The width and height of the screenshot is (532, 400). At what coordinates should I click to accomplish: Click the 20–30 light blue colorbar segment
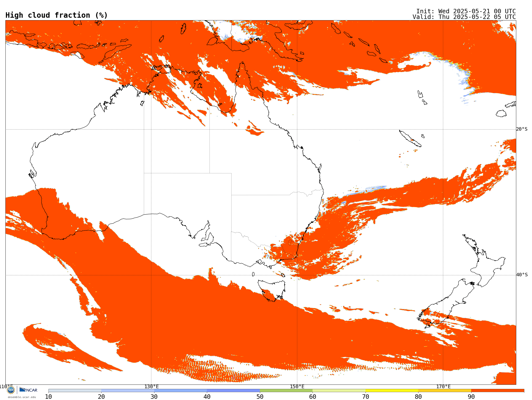point(128,391)
